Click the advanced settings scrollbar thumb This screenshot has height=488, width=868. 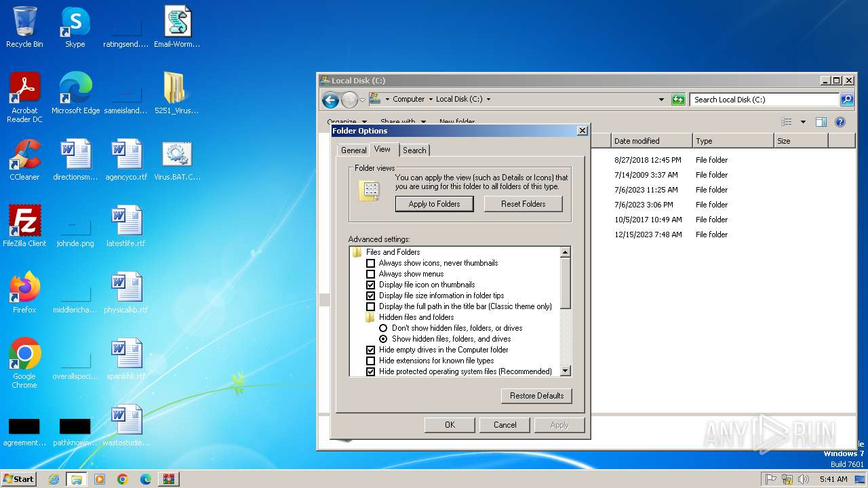pos(566,283)
